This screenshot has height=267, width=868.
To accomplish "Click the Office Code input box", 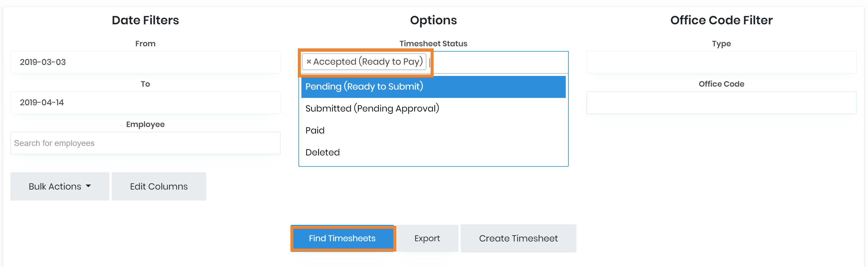I will pyautogui.click(x=721, y=103).
